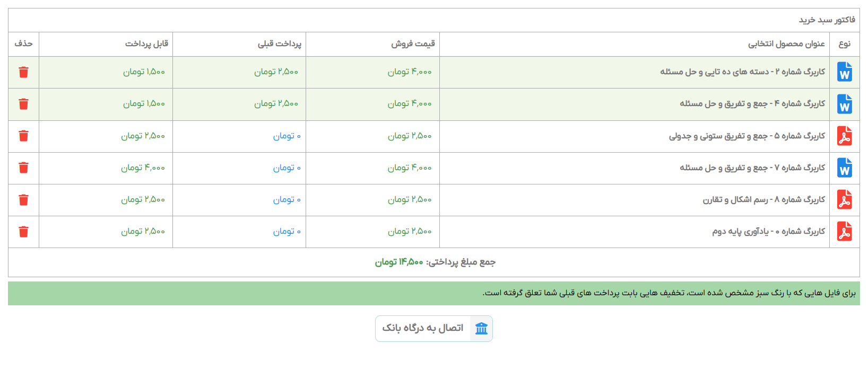The height and width of the screenshot is (388, 868).
Task: Click the Word file icon for worksheet 7
Action: tap(844, 168)
